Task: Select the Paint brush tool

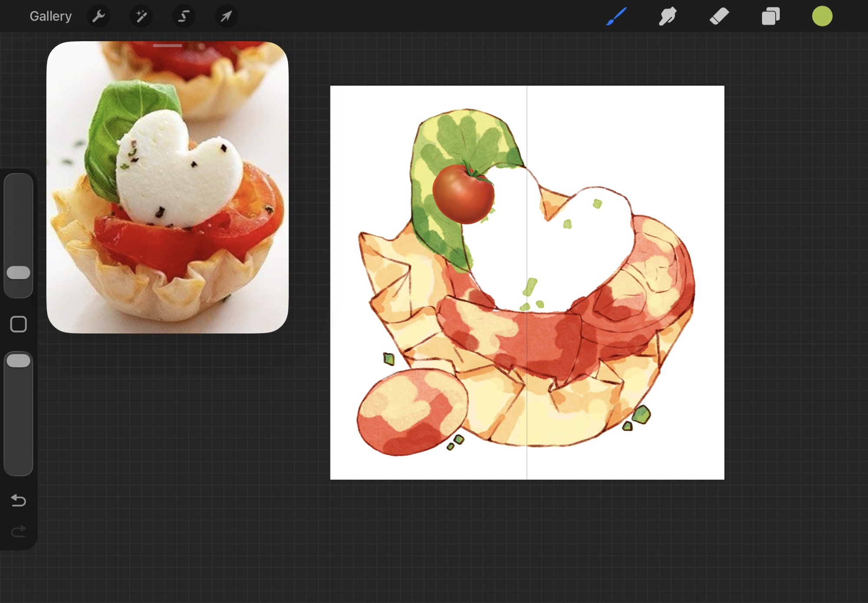Action: [616, 16]
